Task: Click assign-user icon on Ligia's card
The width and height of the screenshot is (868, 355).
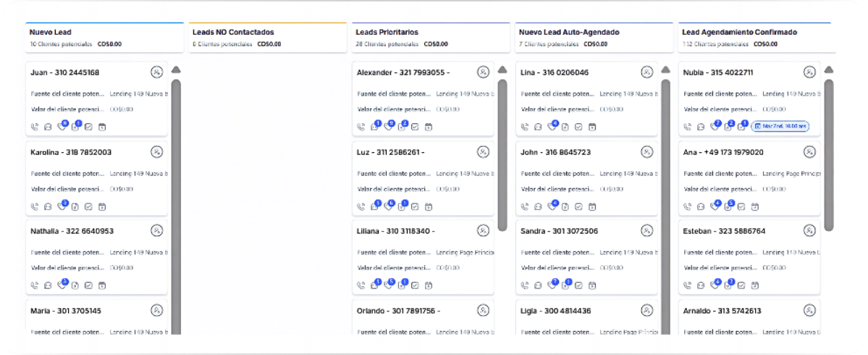Action: coord(647,310)
